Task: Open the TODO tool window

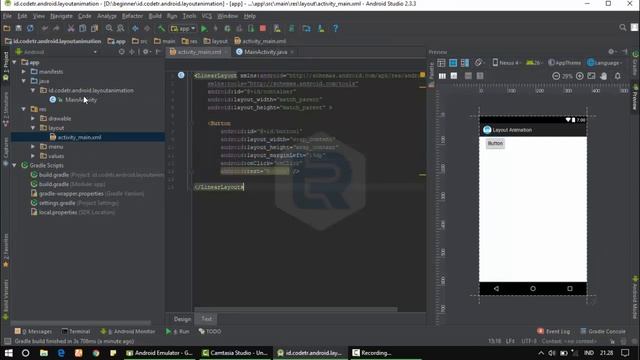Action: 210,331
